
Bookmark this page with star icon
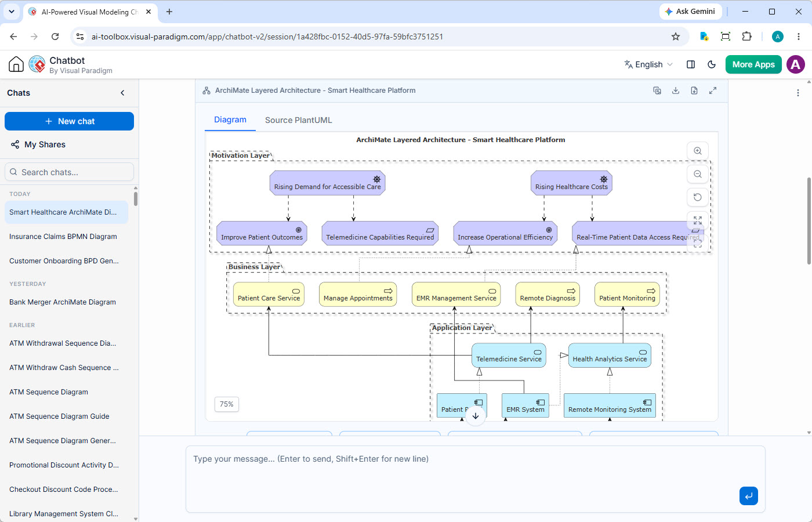coord(676,37)
